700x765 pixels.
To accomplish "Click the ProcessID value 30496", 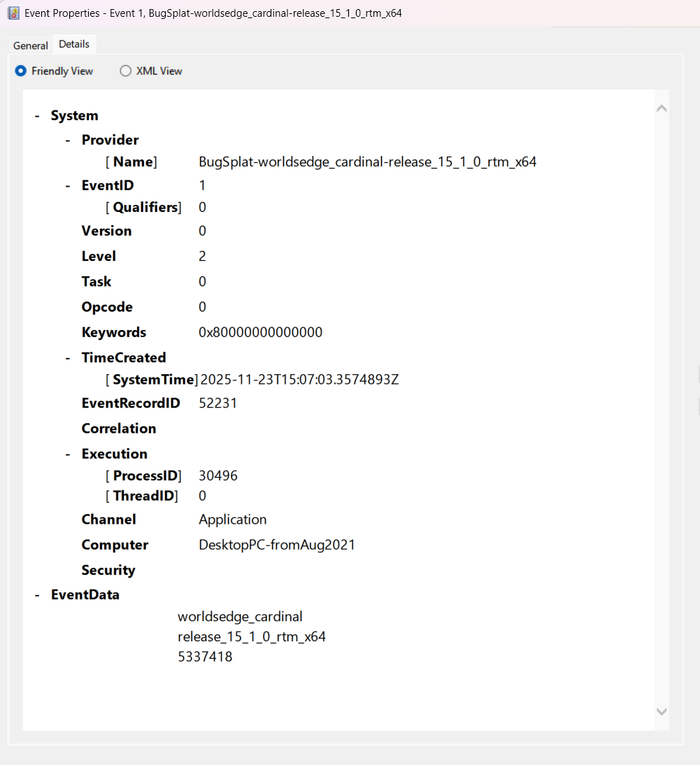I will [x=218, y=476].
